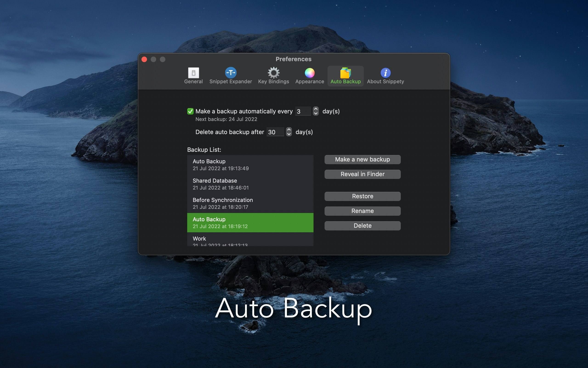Click Reveal in Finder button

pos(362,174)
